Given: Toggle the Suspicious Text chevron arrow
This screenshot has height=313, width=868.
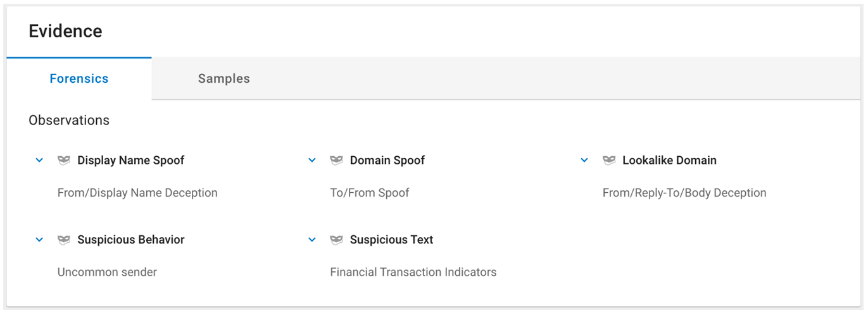Looking at the screenshot, I should (312, 240).
